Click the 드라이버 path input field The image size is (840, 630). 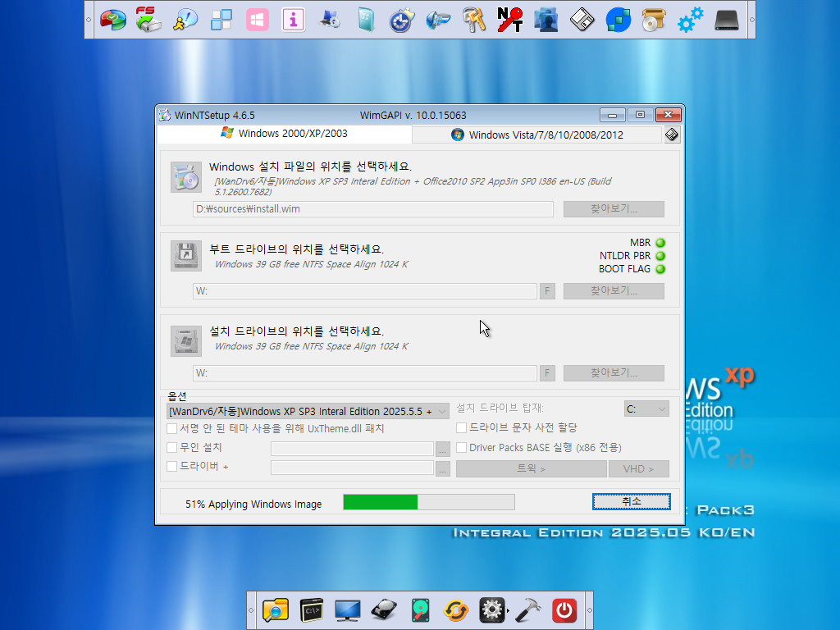click(x=352, y=468)
